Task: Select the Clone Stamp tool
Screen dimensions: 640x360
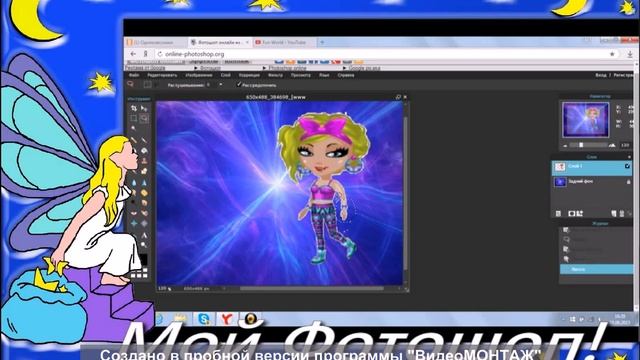Action: [144, 160]
